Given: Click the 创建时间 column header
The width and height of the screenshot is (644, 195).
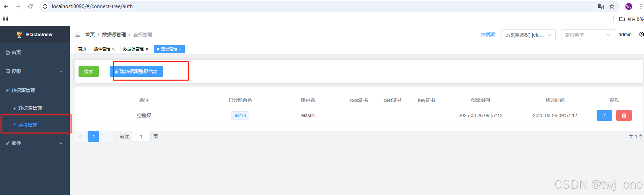Looking at the screenshot, I should [481, 100].
